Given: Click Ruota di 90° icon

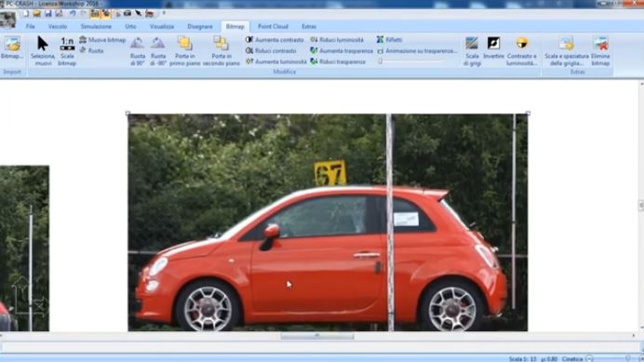Looking at the screenshot, I should pyautogui.click(x=138, y=51).
